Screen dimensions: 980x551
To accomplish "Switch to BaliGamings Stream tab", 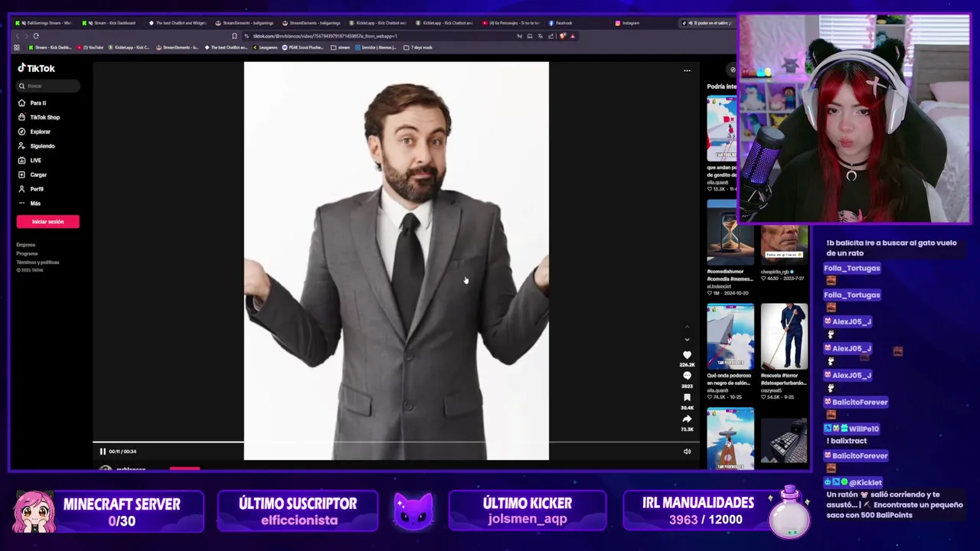I will coord(44,23).
